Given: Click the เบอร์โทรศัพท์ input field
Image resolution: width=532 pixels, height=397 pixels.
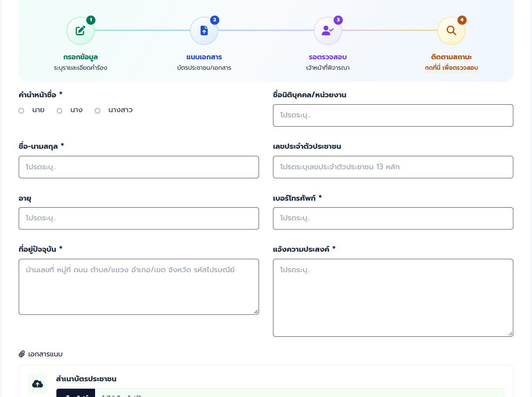Looking at the screenshot, I should (393, 218).
